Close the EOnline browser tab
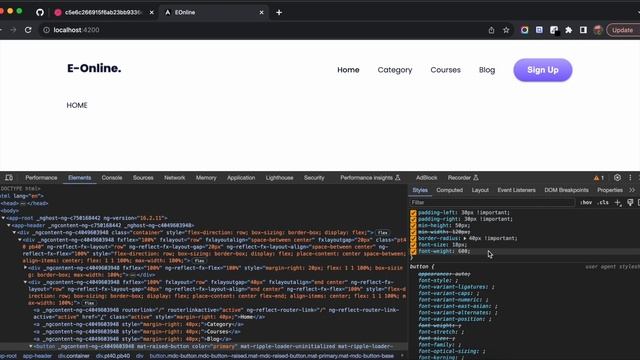Image resolution: width=640 pixels, height=360 pixels. tap(262, 12)
